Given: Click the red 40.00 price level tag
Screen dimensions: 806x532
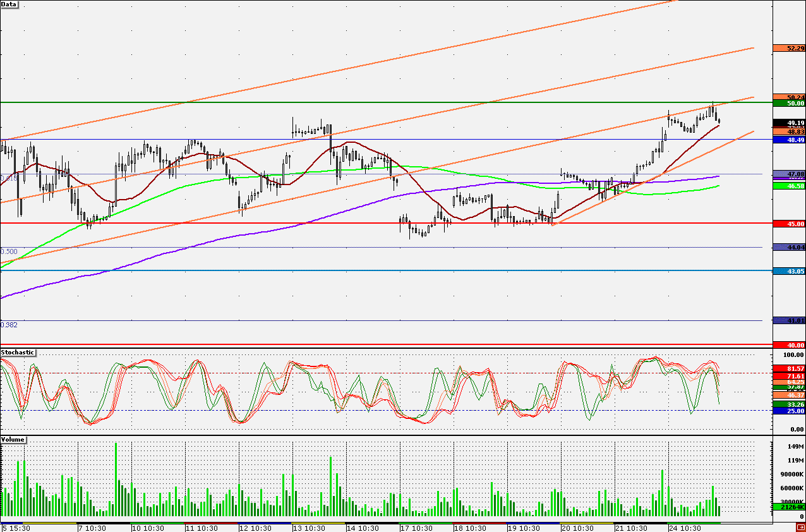Looking at the screenshot, I should coord(789,346).
